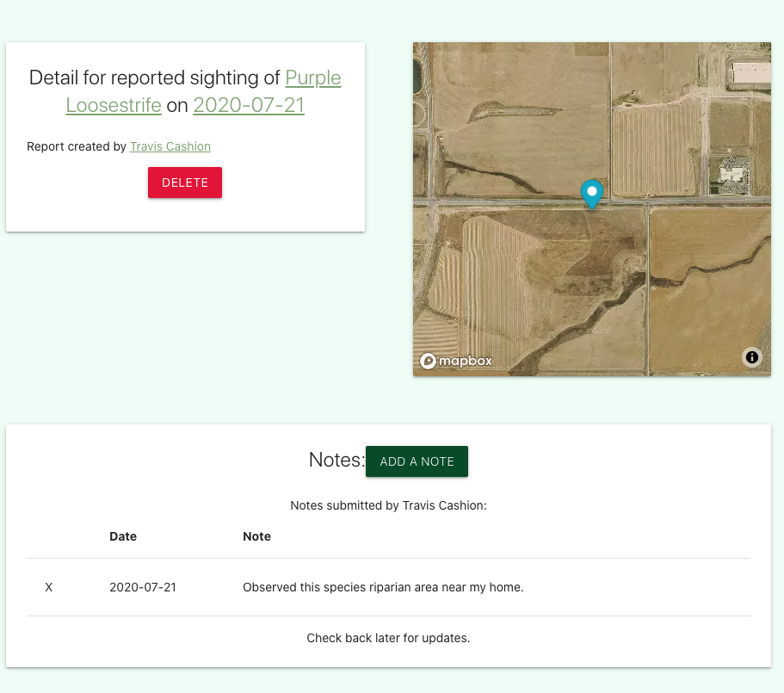The image size is (784, 693).
Task: Follow the 2020-07-21 sighting date link
Action: pos(248,105)
